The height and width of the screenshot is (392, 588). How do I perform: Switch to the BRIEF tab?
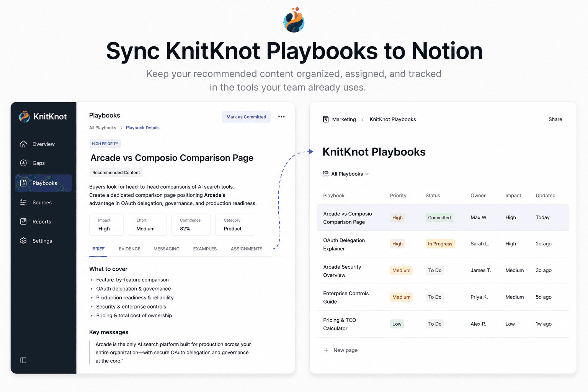(x=98, y=249)
